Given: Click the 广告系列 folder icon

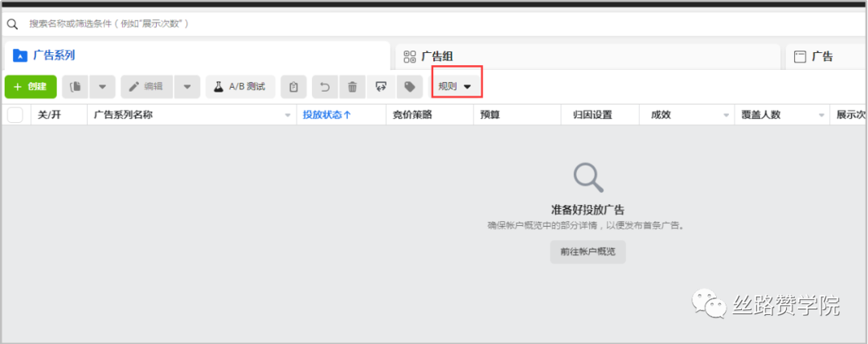Looking at the screenshot, I should tap(20, 55).
